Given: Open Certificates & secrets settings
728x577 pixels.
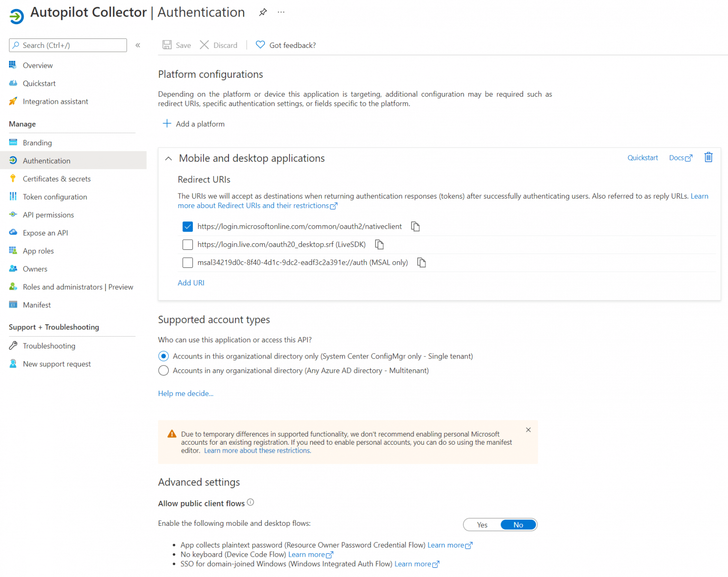Looking at the screenshot, I should pos(57,179).
